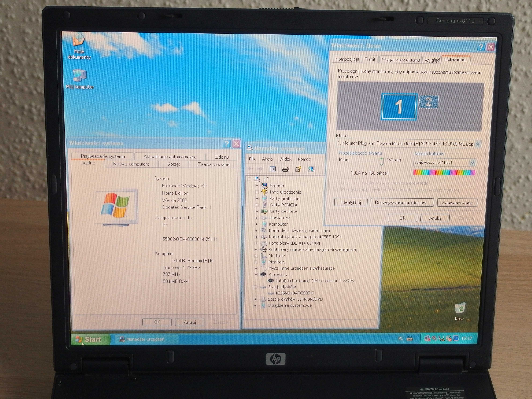Switch to the Wygaszacz ekranu tab
532x399 pixels.
400,60
